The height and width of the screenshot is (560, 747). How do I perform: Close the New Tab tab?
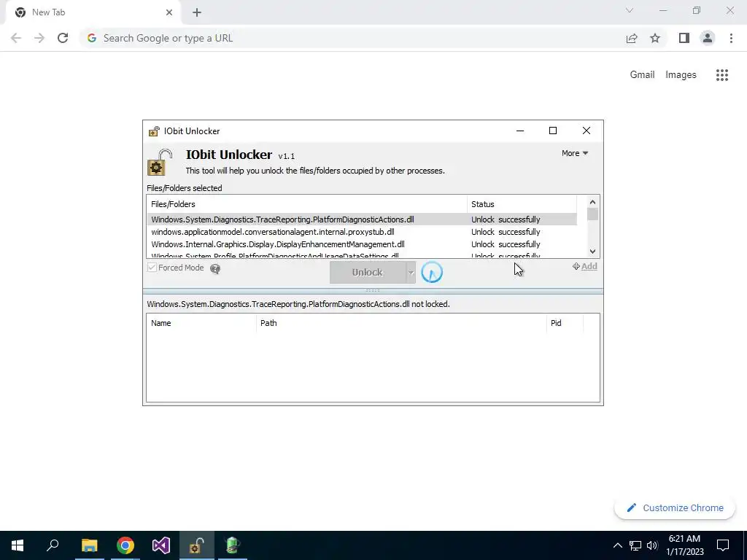tap(169, 12)
